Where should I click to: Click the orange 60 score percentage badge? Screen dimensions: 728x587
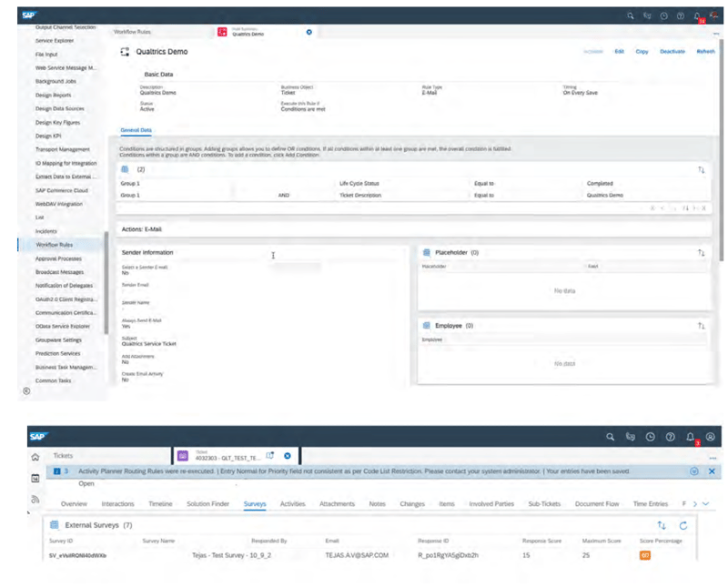(645, 555)
